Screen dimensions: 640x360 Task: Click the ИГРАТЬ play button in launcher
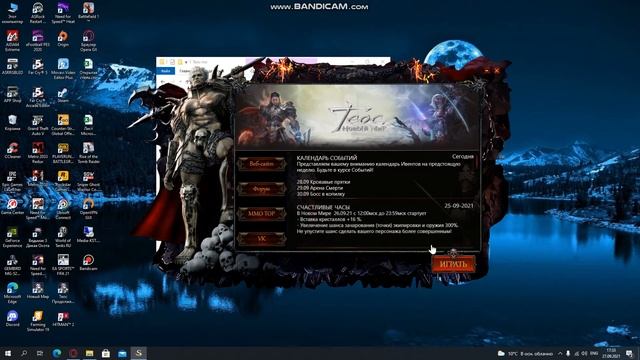[x=453, y=264]
